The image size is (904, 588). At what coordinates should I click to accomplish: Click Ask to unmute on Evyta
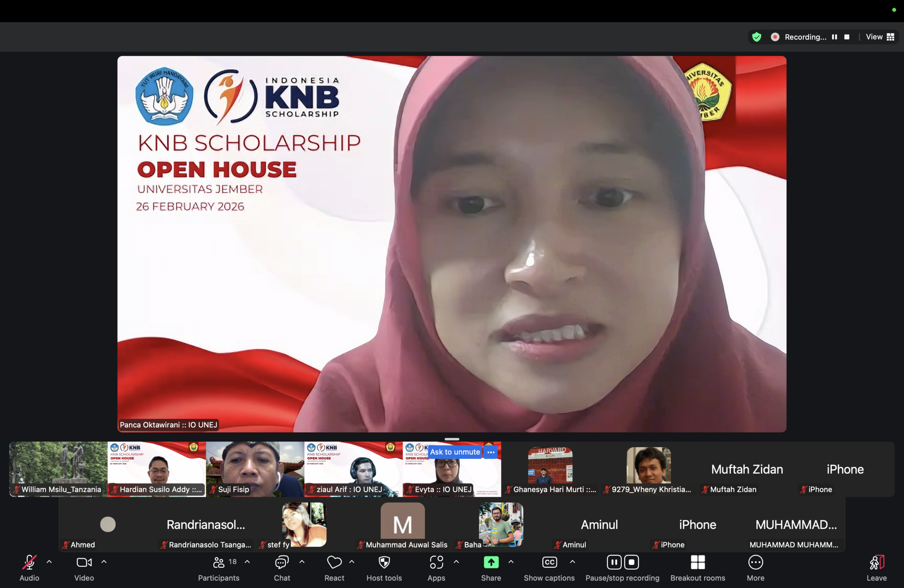(455, 452)
